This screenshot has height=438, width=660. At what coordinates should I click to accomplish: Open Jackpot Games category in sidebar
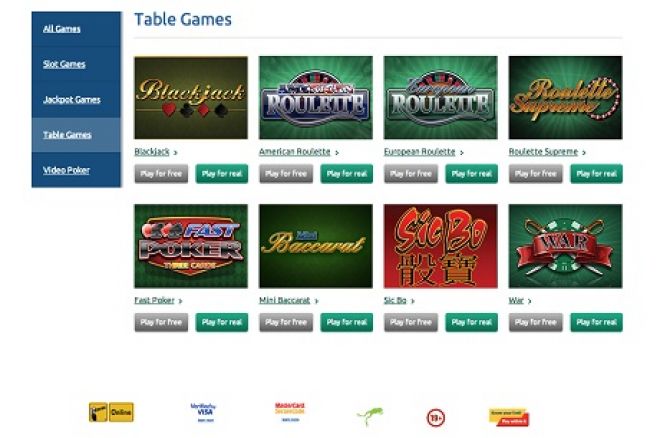pos(72,99)
